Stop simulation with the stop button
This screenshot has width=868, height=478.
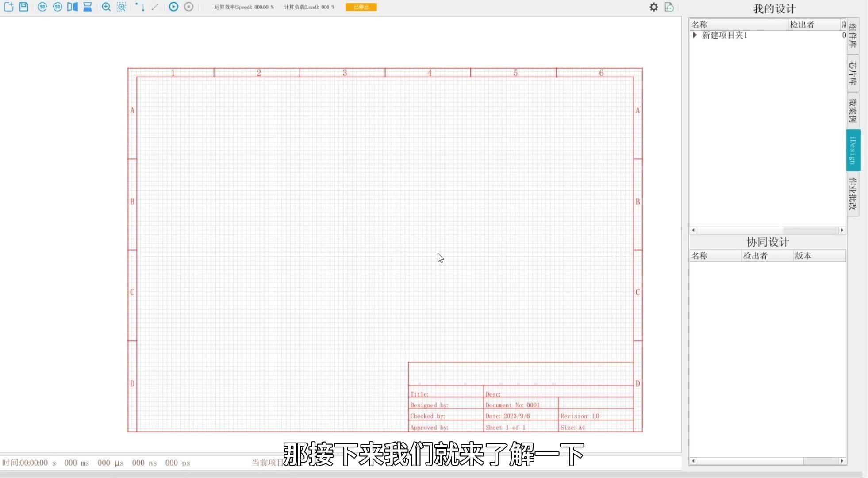point(189,7)
